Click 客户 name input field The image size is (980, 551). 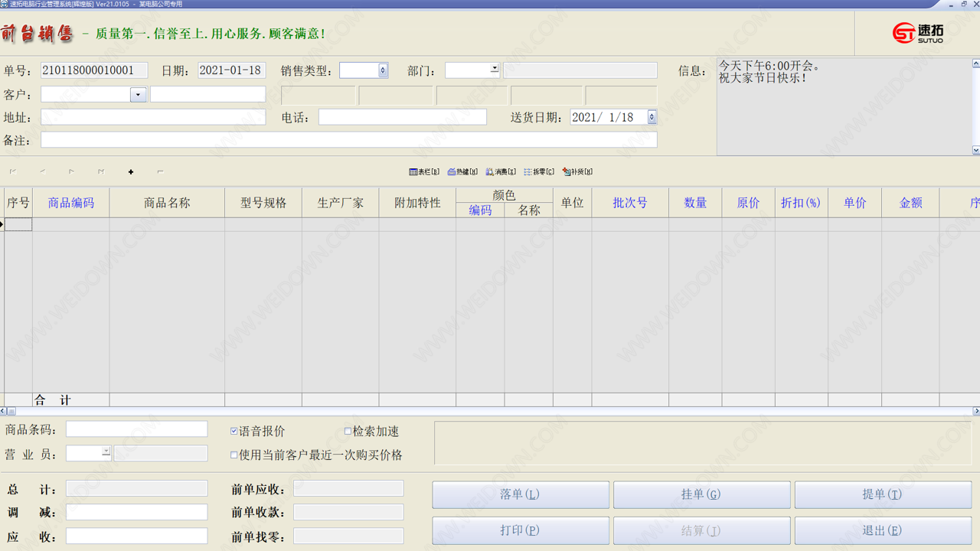click(208, 94)
